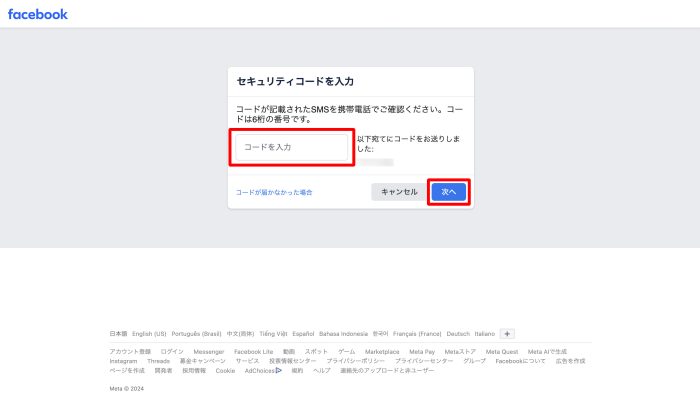
Task: Choose Tiếng Việt language option
Action: pos(273,334)
